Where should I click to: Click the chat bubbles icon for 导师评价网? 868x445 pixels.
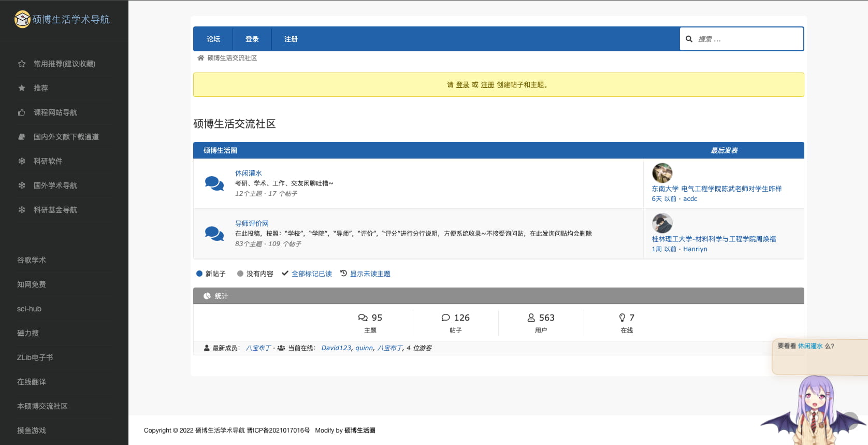click(214, 234)
